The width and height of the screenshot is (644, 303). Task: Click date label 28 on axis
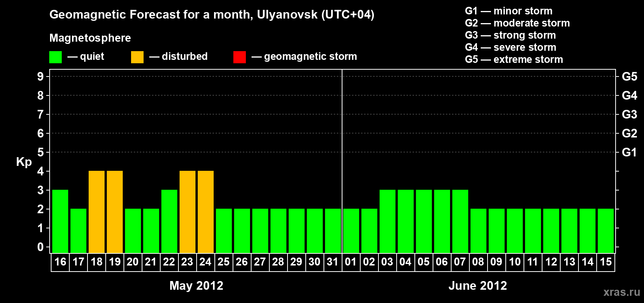[x=278, y=262]
